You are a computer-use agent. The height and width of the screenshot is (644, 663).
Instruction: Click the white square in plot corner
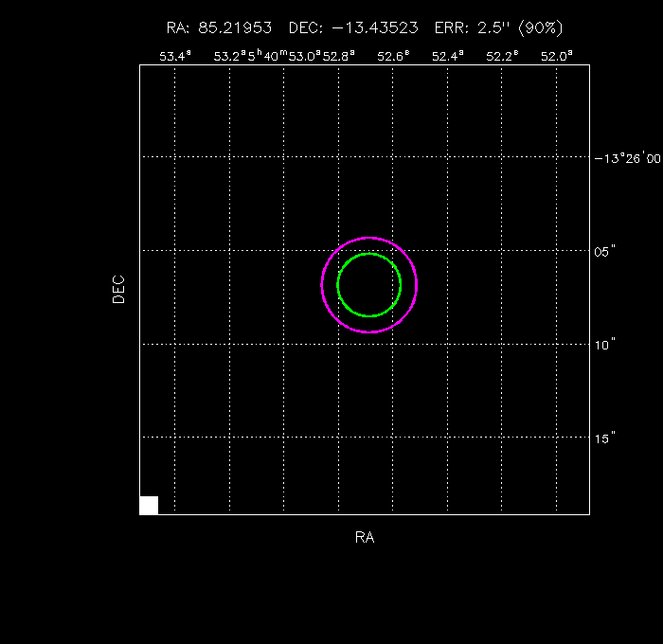pyautogui.click(x=149, y=505)
